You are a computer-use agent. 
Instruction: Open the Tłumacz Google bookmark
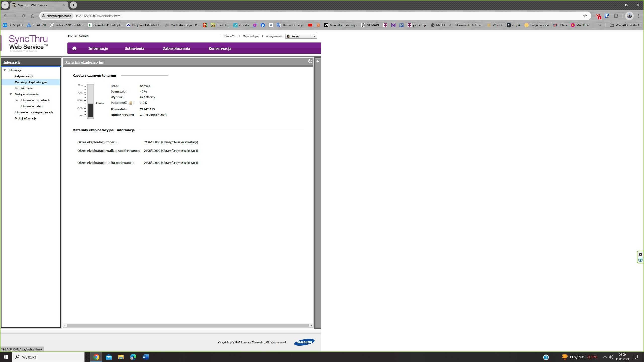[290, 25]
